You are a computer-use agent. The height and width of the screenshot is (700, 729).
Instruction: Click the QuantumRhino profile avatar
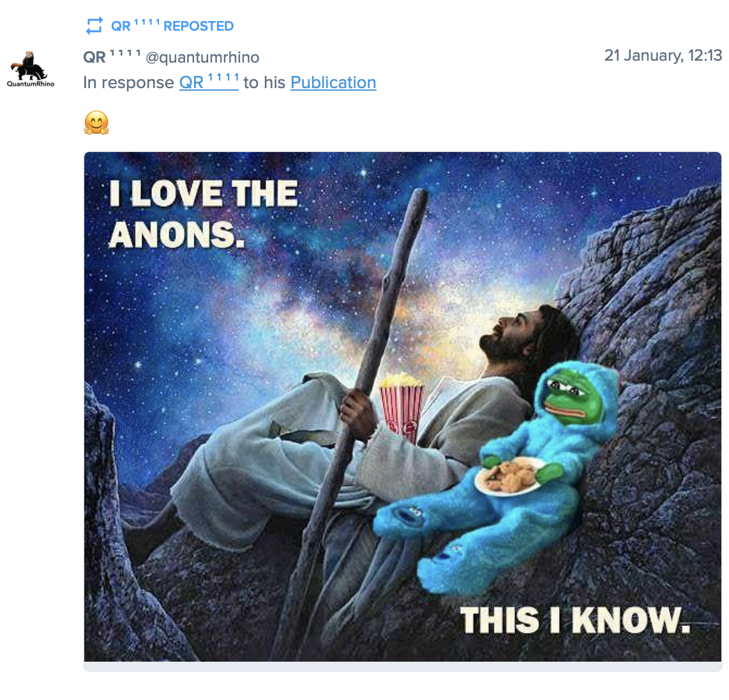(x=29, y=66)
